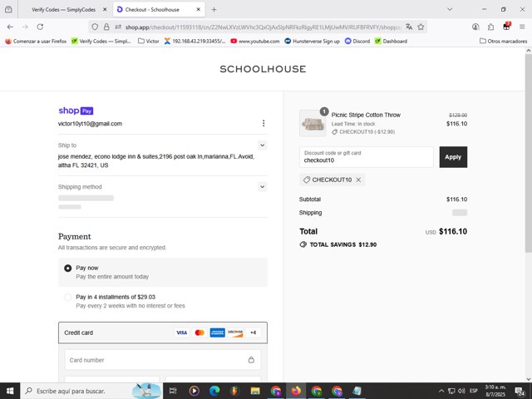Screen dimensions: 532x399
Task: Click the Card number field
Action: click(x=163, y=360)
